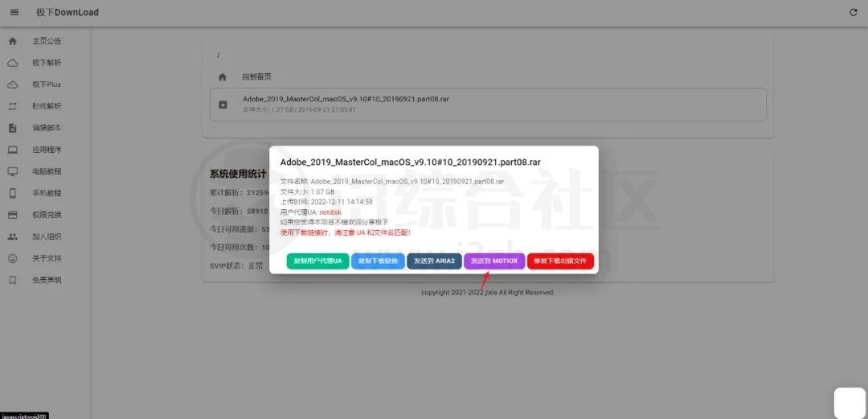Click the monitor icon beside 电脑教程
This screenshot has height=419, width=868.
click(13, 171)
